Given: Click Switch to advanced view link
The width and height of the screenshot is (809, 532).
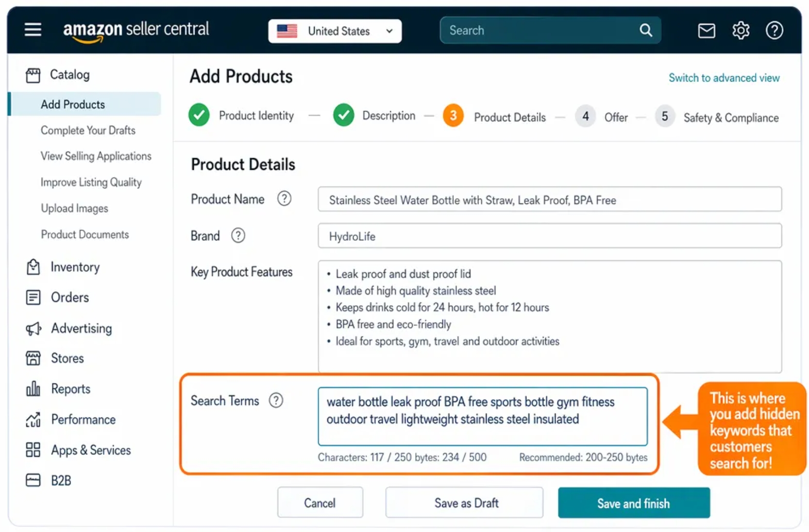Looking at the screenshot, I should click(x=724, y=78).
